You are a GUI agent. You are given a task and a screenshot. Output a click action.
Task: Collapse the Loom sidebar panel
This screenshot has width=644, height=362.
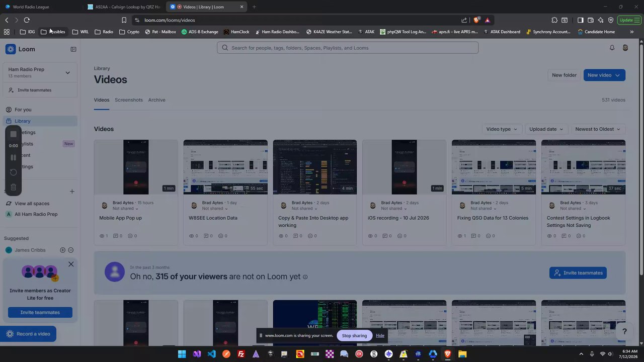[x=73, y=49]
